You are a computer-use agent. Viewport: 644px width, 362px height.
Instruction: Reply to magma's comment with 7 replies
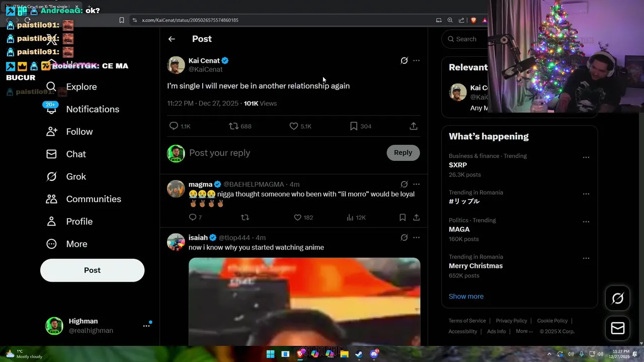[195, 218]
